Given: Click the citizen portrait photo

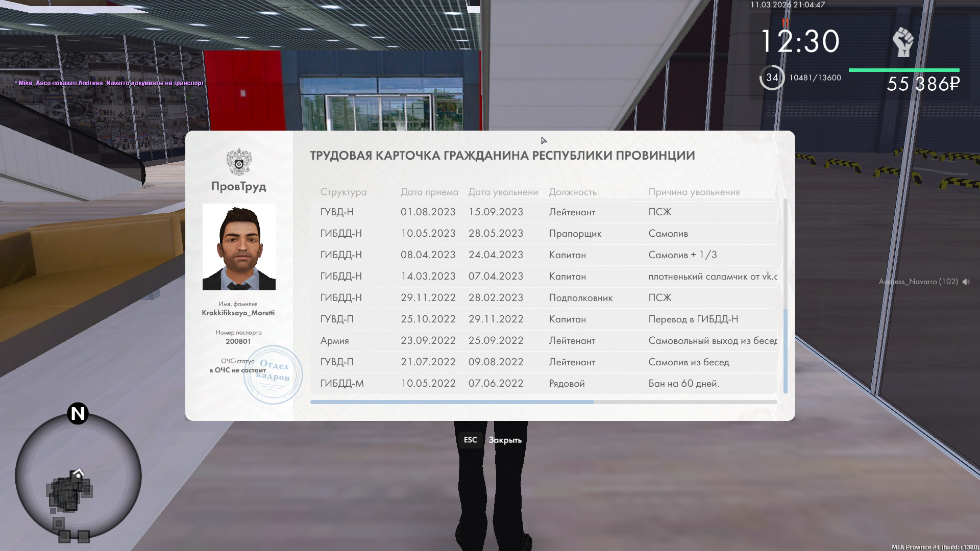Looking at the screenshot, I should 239,247.
